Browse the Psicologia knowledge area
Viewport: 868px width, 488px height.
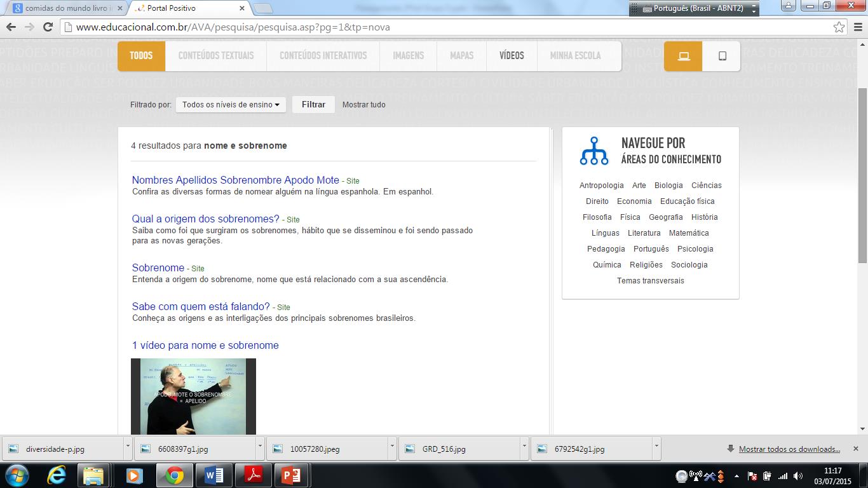(x=695, y=249)
